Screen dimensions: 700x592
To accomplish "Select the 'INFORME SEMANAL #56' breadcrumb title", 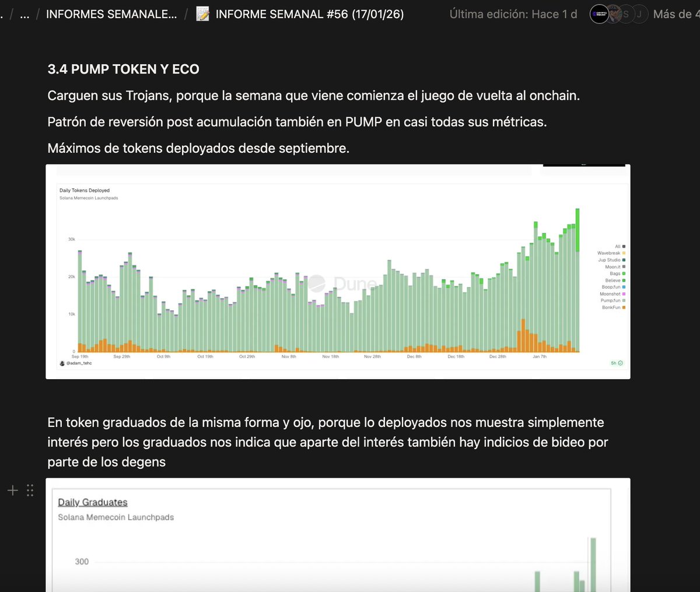I will point(309,14).
